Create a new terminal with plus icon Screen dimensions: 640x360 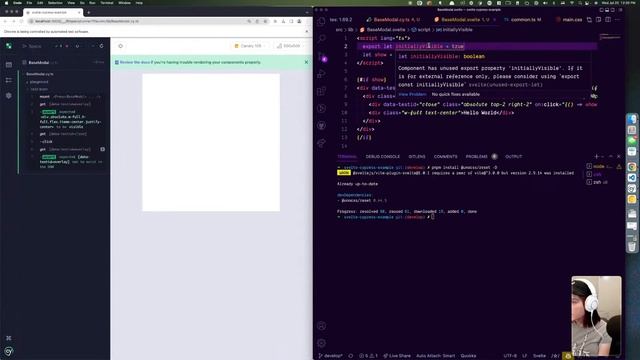coord(596,157)
